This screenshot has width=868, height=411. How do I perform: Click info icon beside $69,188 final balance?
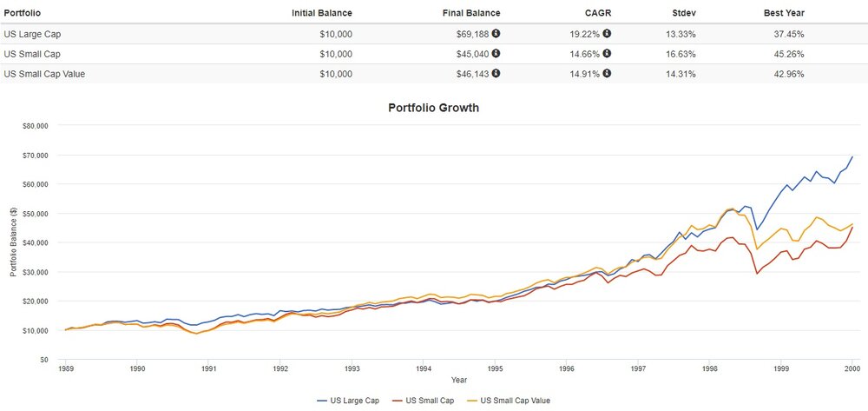coord(496,35)
